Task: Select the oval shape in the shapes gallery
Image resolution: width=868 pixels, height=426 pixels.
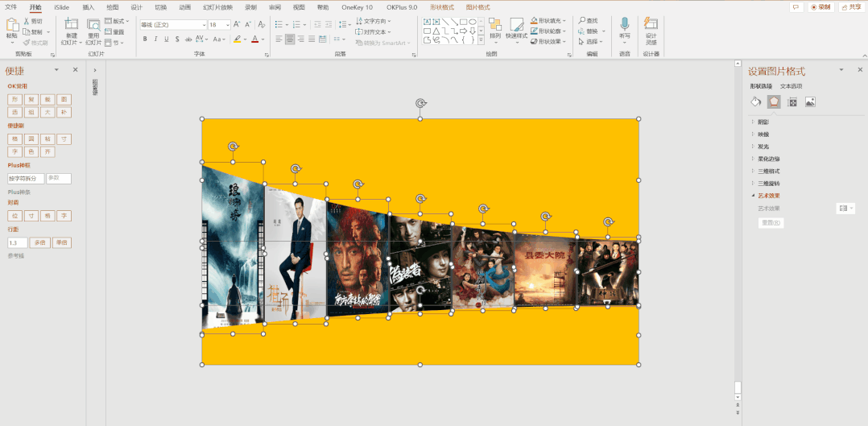Action: click(x=472, y=21)
